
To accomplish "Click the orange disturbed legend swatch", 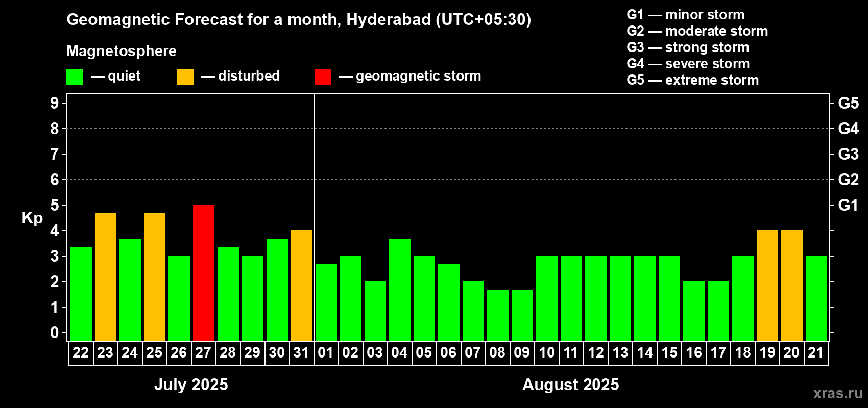I will coord(185,77).
